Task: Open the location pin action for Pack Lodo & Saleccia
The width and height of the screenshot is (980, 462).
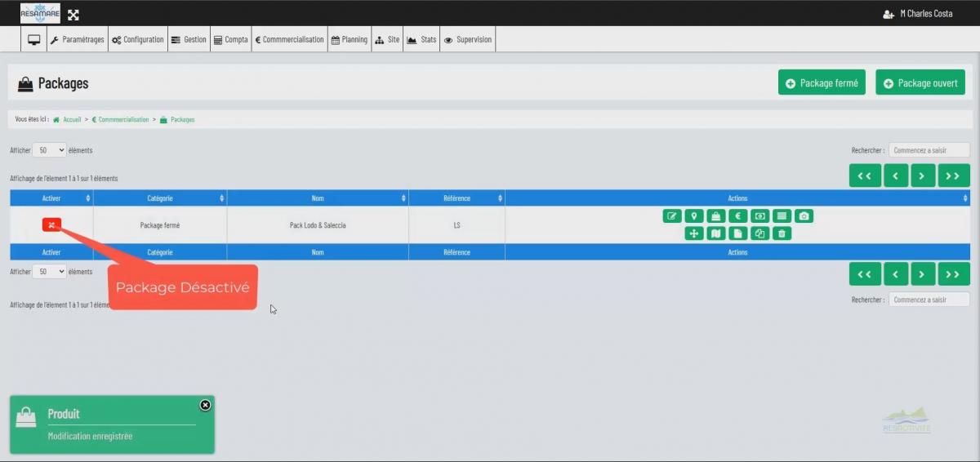Action: (x=693, y=216)
